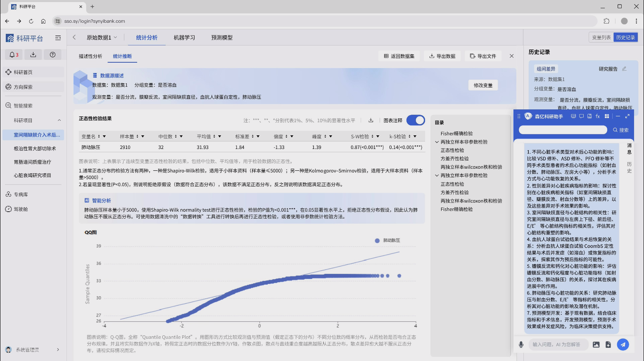Switch to the 预测模型 tab

pos(222,38)
